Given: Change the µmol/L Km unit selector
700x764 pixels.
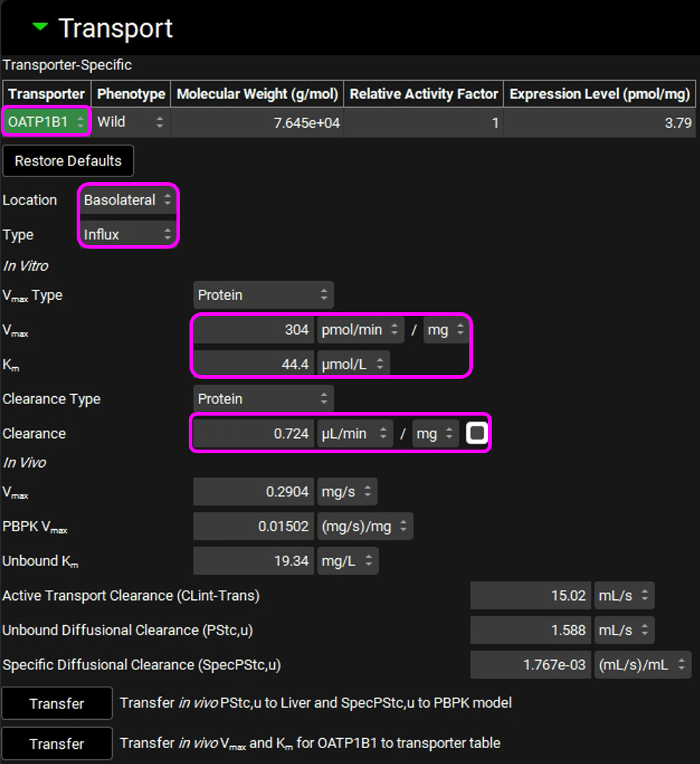Looking at the screenshot, I should (353, 365).
